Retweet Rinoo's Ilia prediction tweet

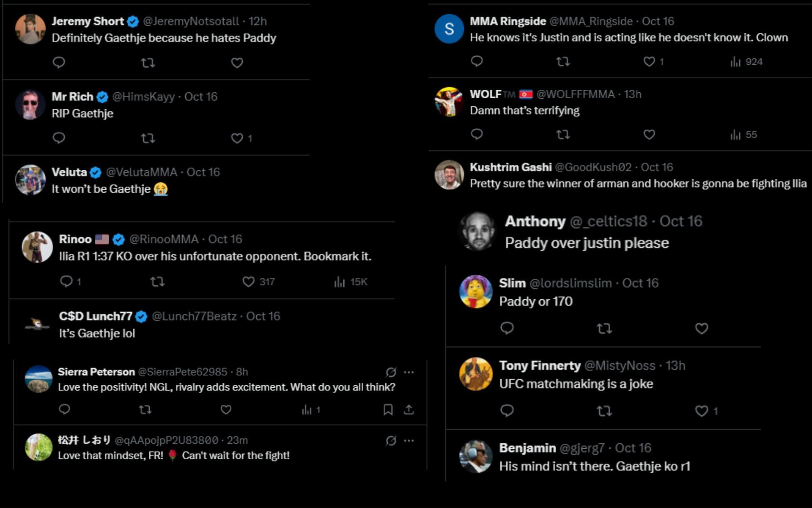point(157,282)
